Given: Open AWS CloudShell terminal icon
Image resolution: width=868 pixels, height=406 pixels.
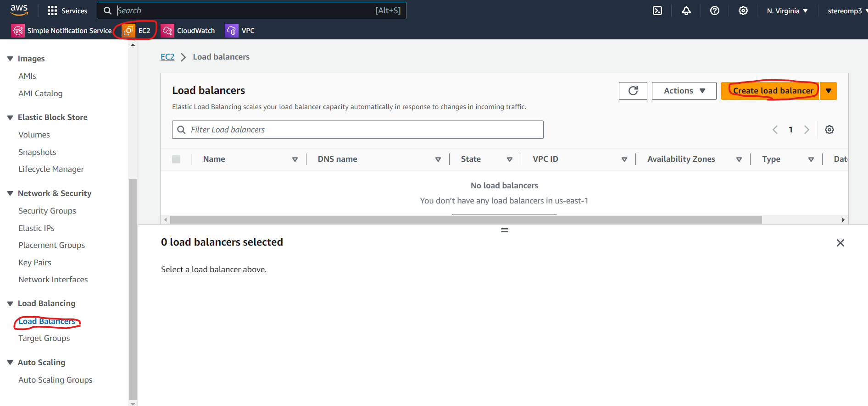Looking at the screenshot, I should tap(657, 11).
